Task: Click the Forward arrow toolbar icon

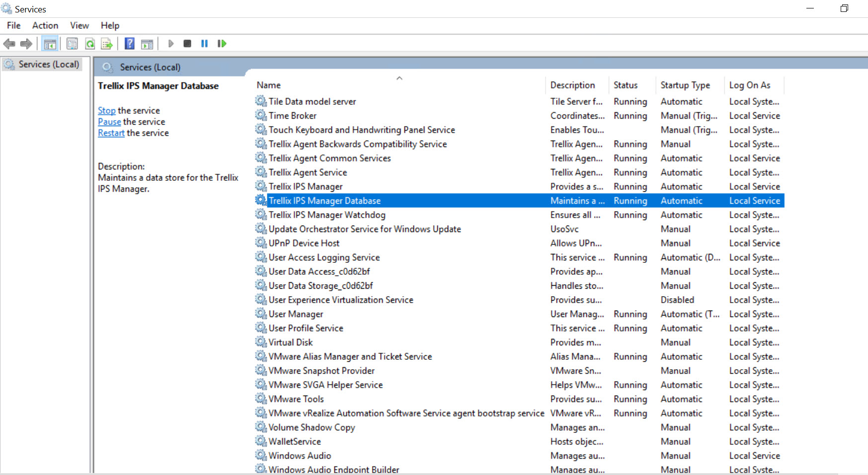Action: [26, 44]
